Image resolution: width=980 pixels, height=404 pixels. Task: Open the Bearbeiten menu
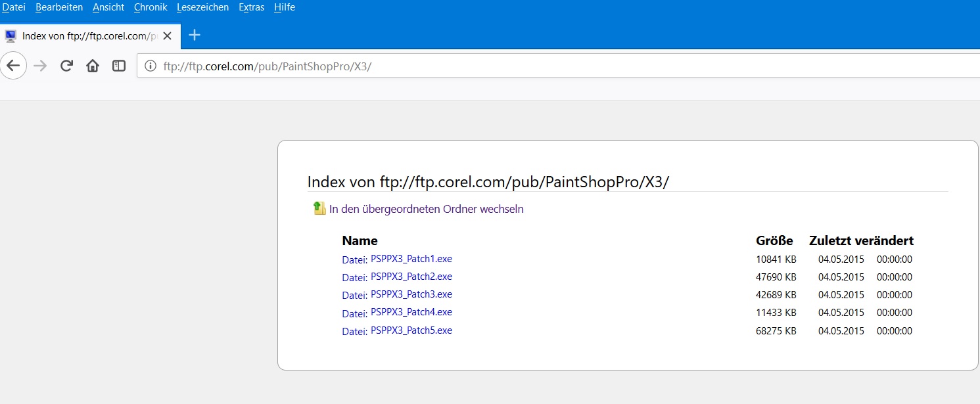point(59,7)
